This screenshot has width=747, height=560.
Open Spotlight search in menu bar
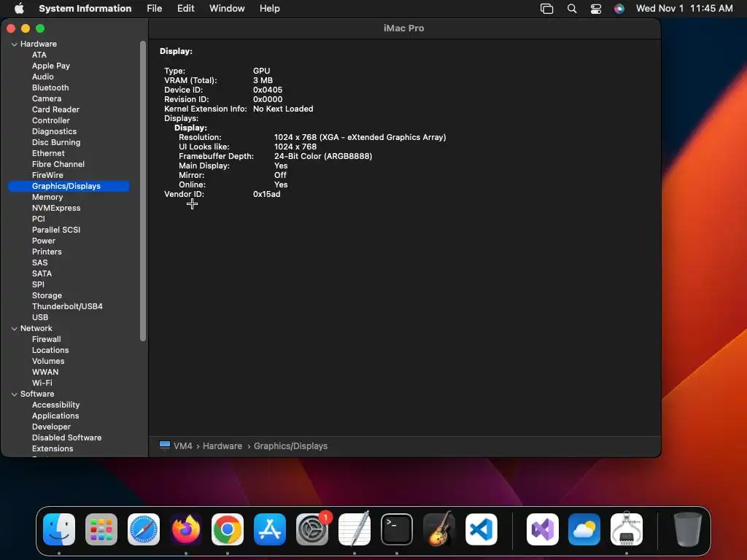572,9
